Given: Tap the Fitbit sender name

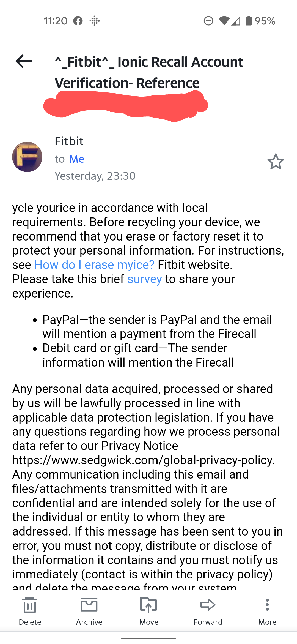Looking at the screenshot, I should [x=69, y=141].
